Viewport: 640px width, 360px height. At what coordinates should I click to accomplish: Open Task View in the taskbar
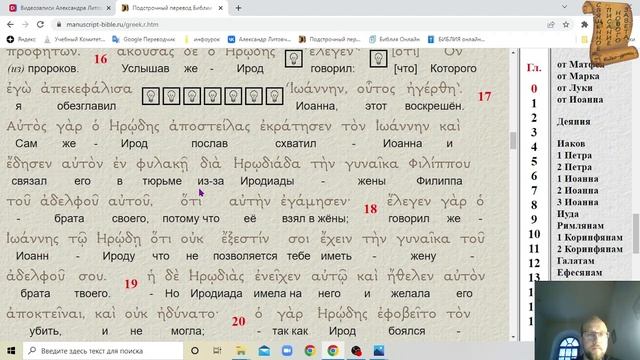217,351
